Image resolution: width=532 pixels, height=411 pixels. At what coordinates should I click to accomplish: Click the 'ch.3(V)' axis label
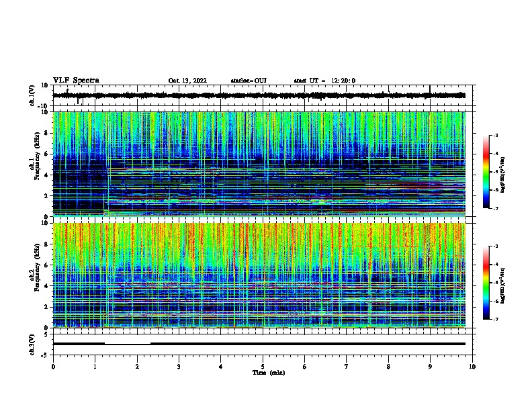coord(32,345)
